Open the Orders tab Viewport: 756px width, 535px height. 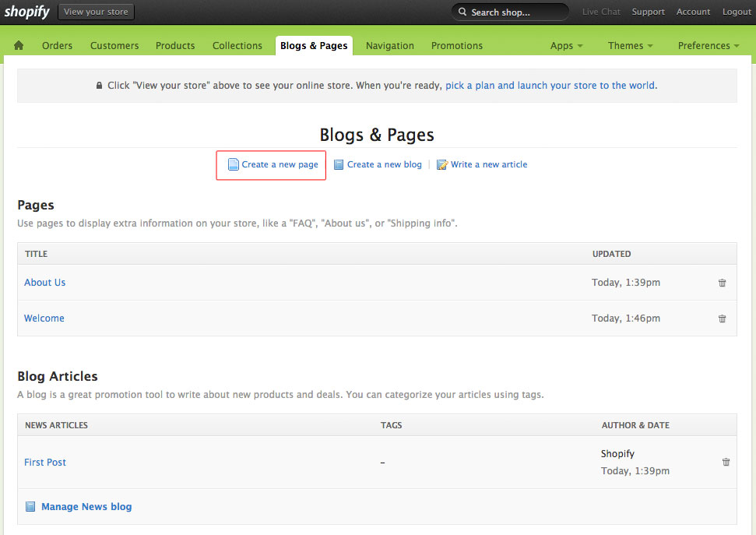(57, 46)
